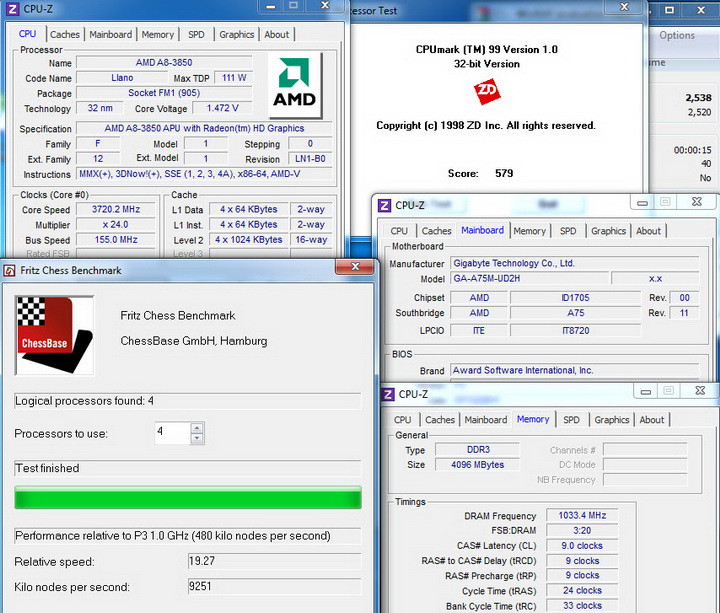This screenshot has width=720, height=613.
Task: Go to Caches tab in bottom CPU-Z window
Action: click(x=439, y=420)
